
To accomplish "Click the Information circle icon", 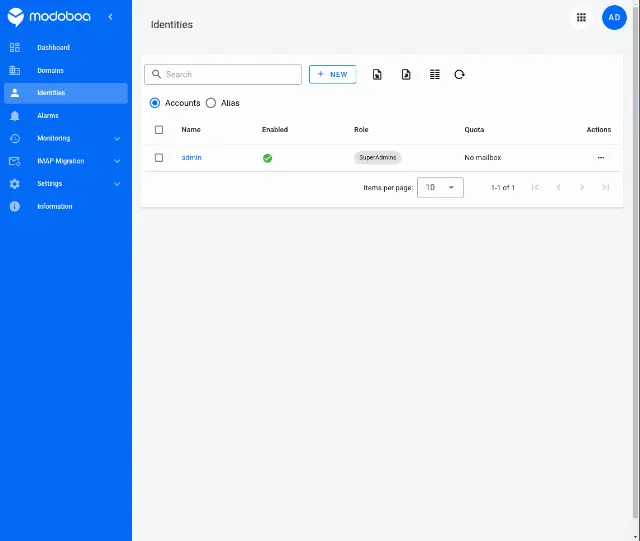I will pos(15,206).
